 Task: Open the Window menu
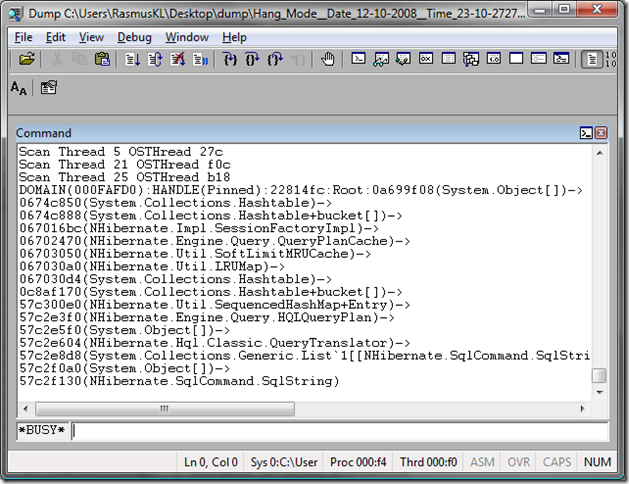coord(187,37)
